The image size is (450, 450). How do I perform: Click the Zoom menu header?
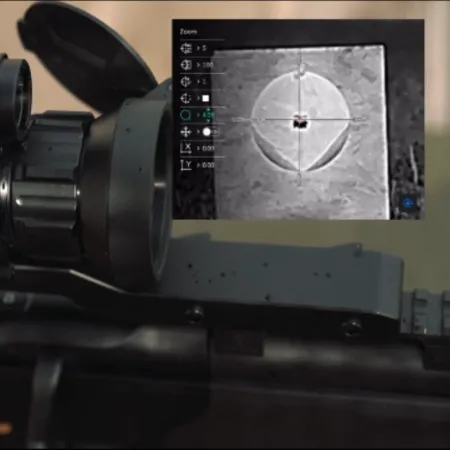(x=188, y=32)
